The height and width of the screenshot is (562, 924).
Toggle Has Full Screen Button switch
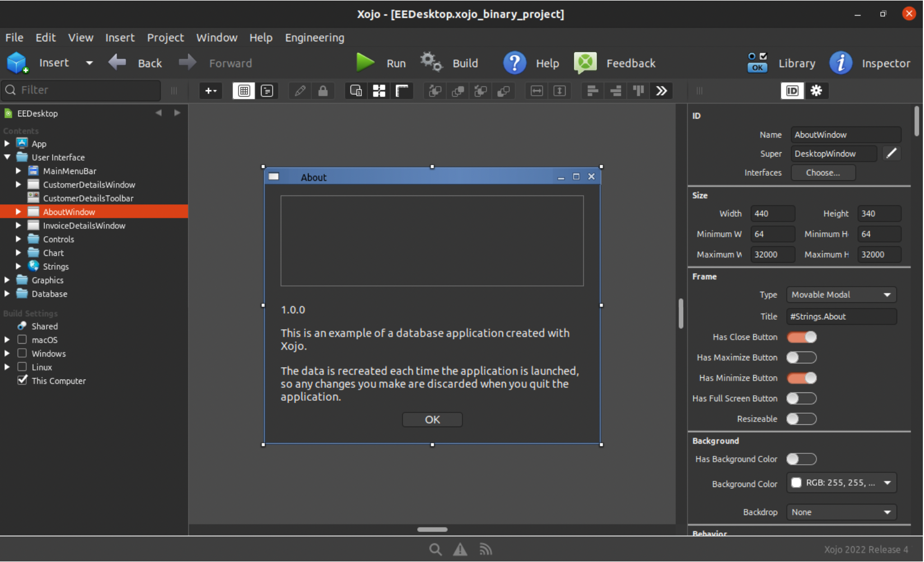tap(802, 399)
